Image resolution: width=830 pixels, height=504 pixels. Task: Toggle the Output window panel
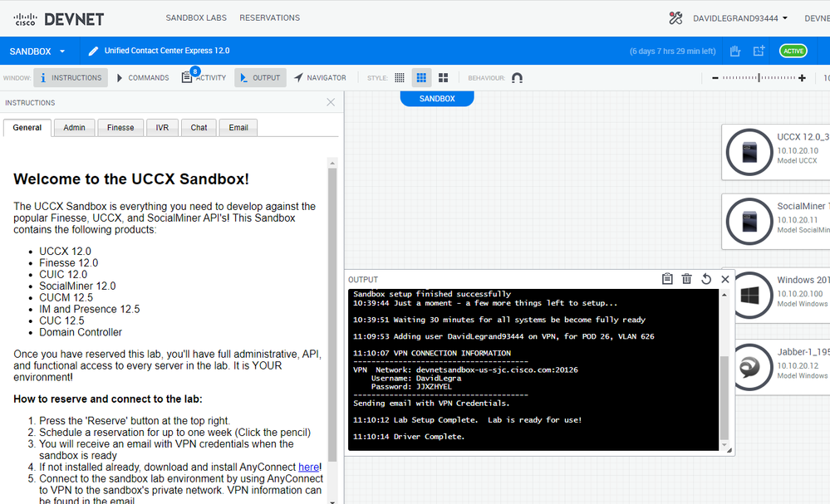coord(260,78)
